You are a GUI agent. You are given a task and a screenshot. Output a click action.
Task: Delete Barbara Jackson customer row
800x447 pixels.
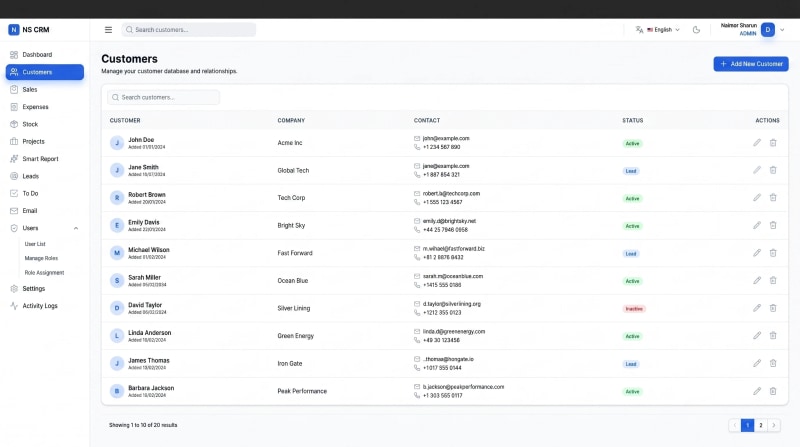tap(773, 391)
